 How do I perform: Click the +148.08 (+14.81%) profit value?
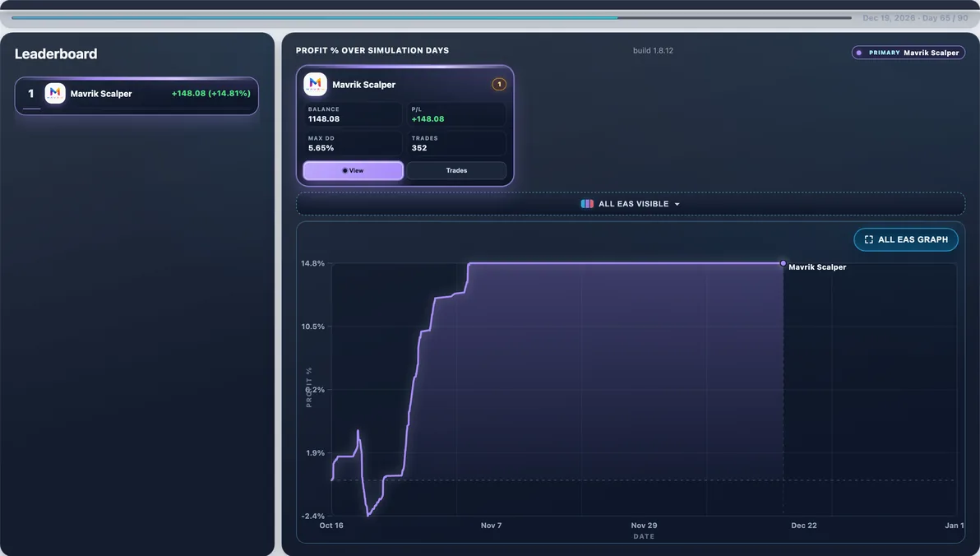point(210,93)
